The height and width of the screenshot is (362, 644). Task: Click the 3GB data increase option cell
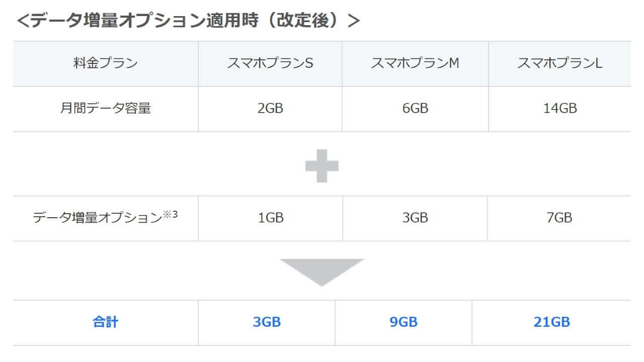tap(415, 218)
